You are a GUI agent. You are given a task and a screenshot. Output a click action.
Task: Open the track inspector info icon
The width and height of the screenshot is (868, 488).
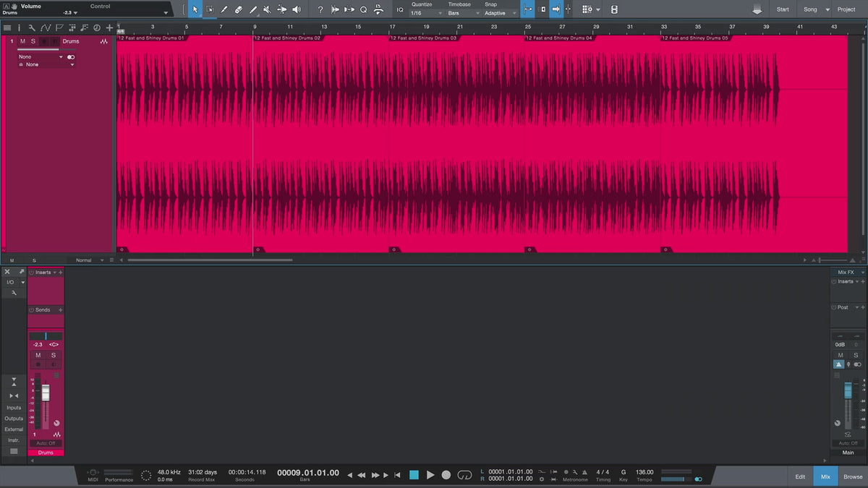[x=20, y=27]
